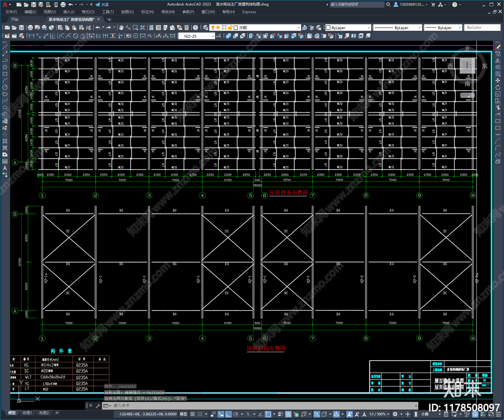504x420 pixels.
Task: Switch to the 布局1 layout tab
Action: point(27,413)
